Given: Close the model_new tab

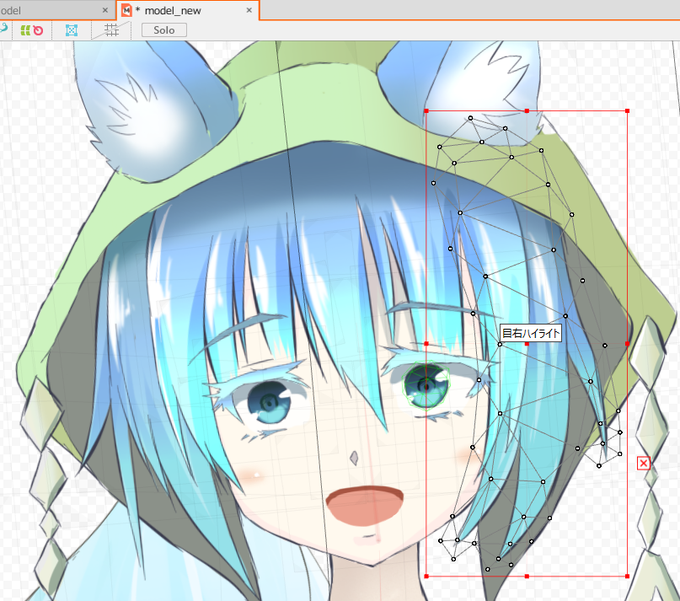Looking at the screenshot, I should (249, 10).
